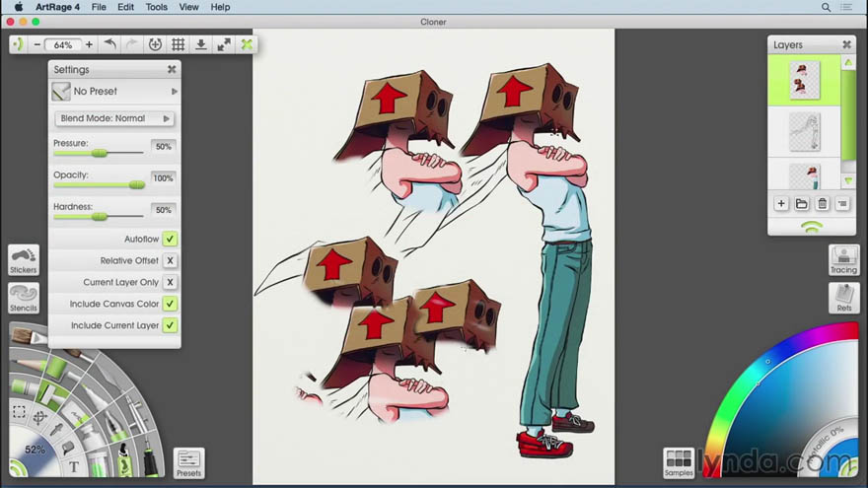Open the Stencils panel
This screenshot has width=868, height=488.
click(24, 298)
